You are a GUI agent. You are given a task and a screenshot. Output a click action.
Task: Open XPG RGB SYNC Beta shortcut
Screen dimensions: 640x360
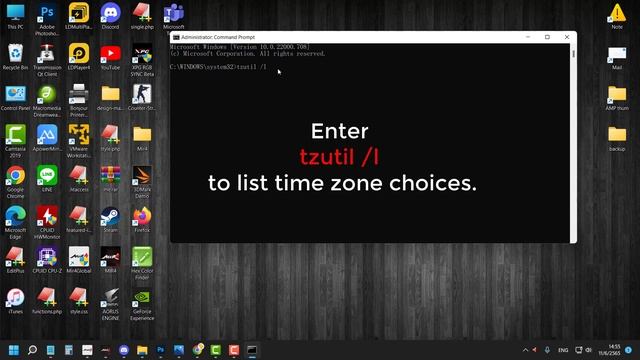[142, 60]
